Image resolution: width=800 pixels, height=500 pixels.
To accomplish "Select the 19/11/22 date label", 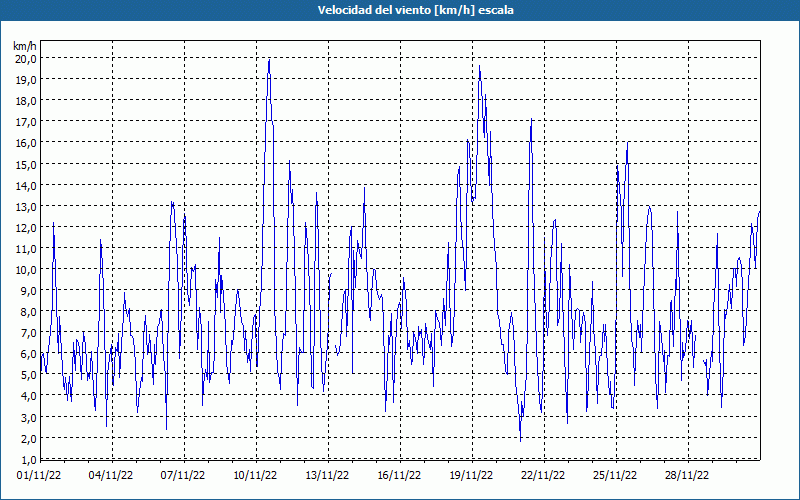I will (x=471, y=475).
